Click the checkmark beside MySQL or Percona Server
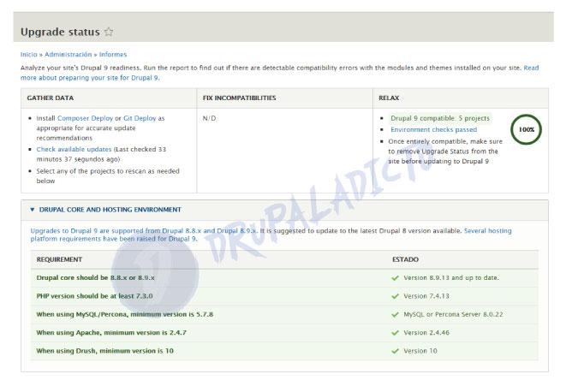This screenshot has height=392, width=572. [395, 314]
